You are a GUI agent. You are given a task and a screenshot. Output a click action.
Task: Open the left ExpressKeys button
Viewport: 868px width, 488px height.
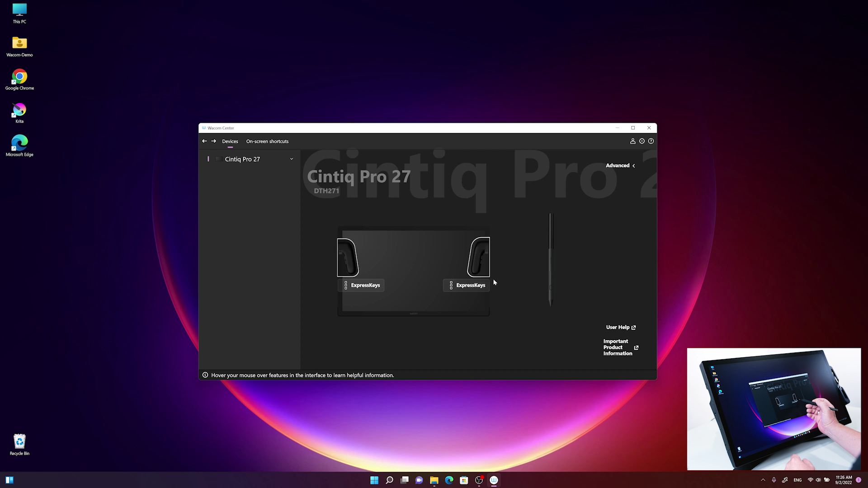tap(361, 285)
